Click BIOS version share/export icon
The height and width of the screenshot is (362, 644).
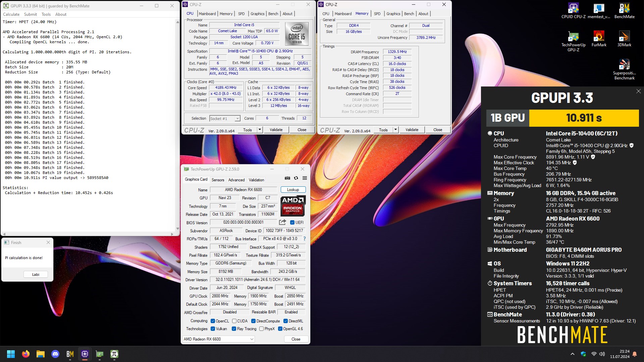coord(282,222)
